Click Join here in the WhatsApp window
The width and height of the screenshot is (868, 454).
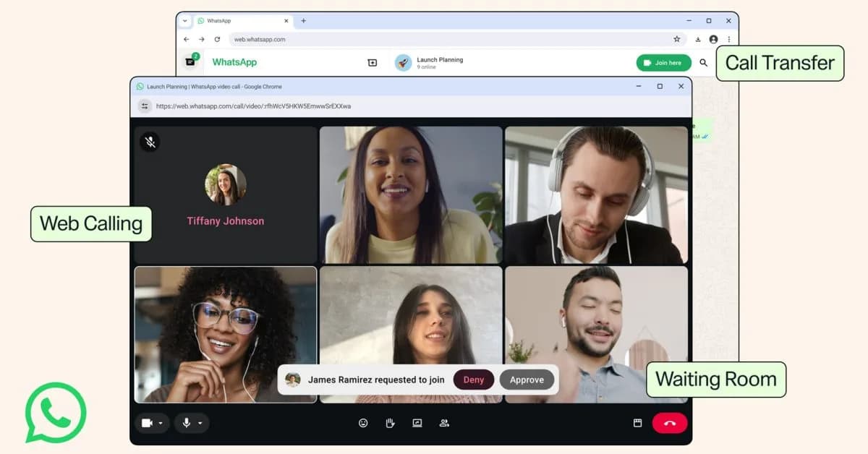pos(664,63)
